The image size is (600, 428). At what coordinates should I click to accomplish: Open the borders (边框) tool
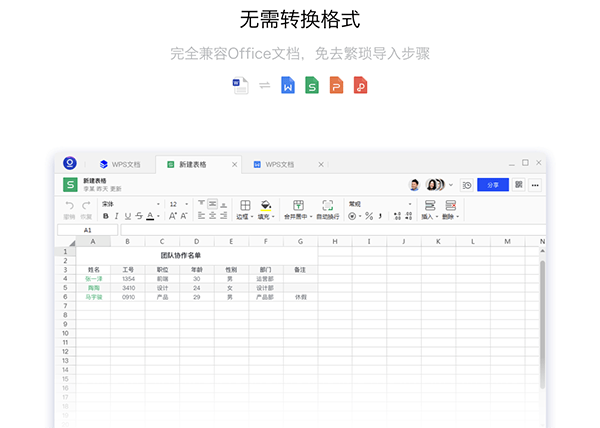click(245, 205)
